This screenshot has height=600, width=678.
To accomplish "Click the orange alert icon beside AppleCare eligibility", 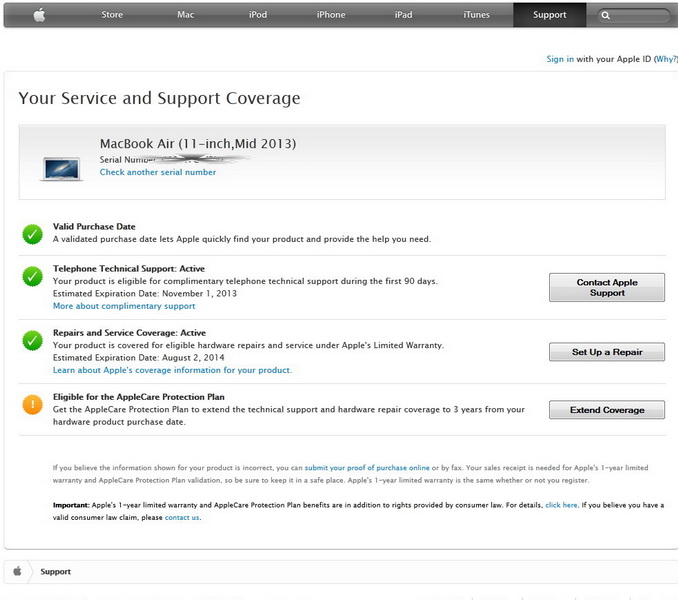I will point(32,405).
